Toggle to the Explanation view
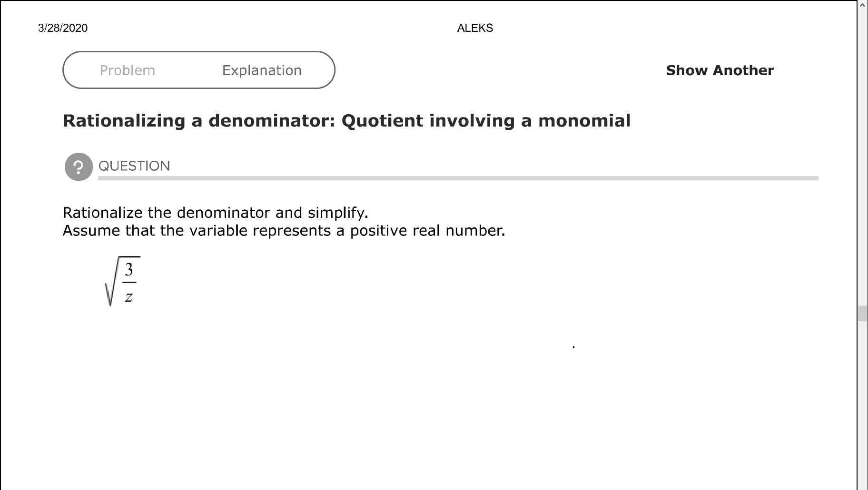Image resolution: width=868 pixels, height=490 pixels. (x=261, y=70)
